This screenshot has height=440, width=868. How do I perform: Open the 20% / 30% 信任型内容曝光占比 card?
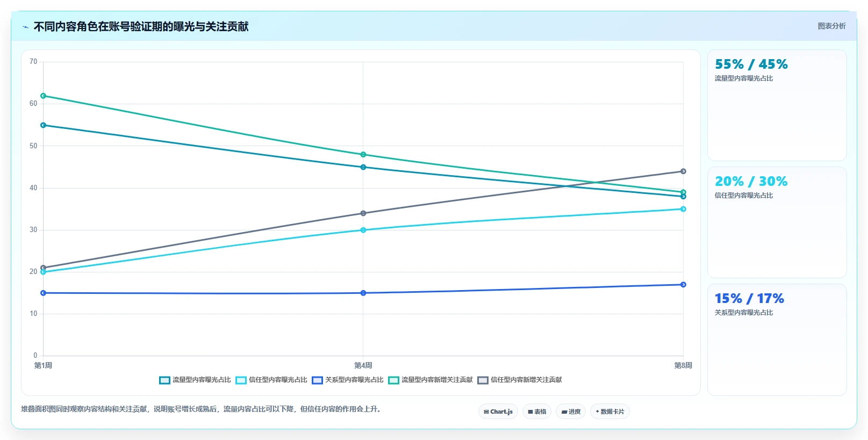click(x=777, y=222)
